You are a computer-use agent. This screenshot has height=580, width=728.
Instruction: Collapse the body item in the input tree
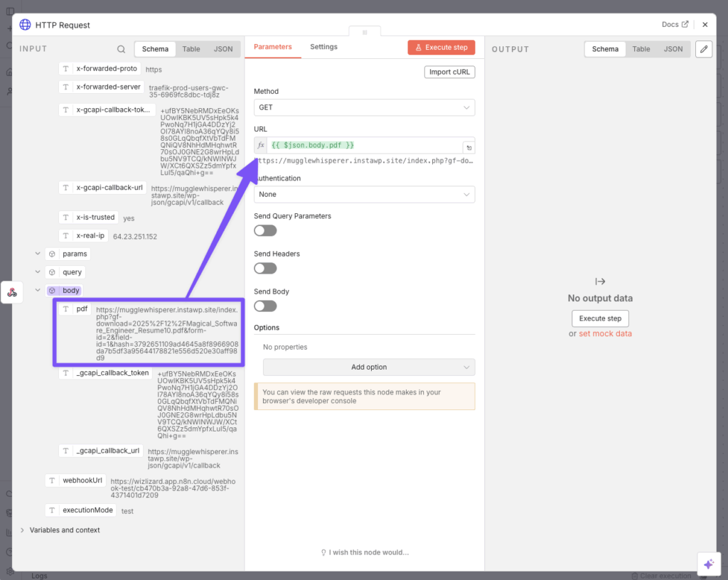[x=38, y=290]
